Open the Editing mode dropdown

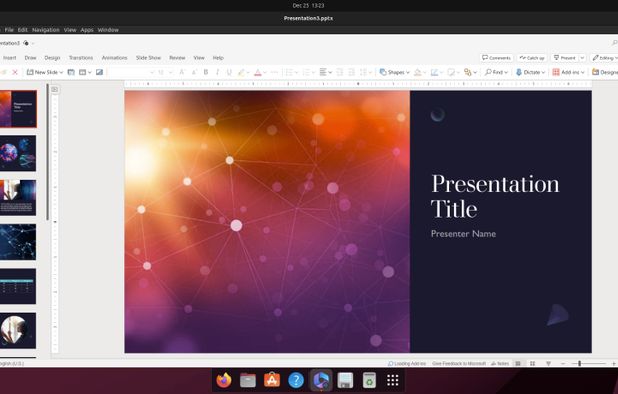(604, 58)
